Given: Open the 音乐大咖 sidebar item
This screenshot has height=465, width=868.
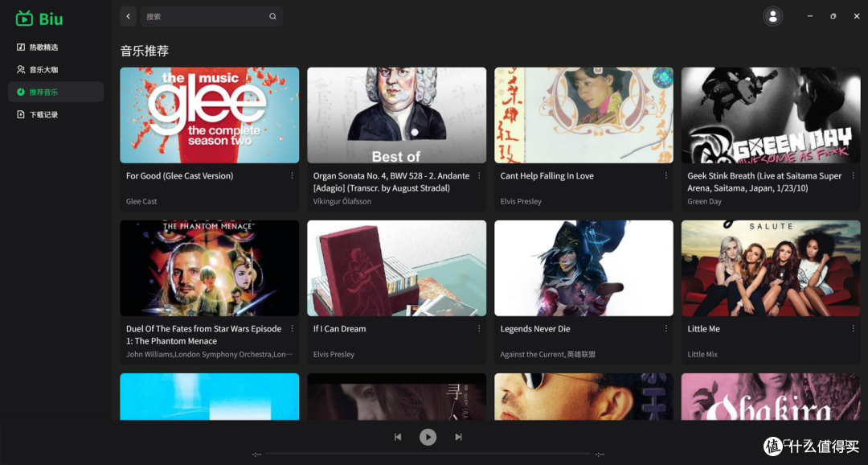Looking at the screenshot, I should tap(55, 69).
